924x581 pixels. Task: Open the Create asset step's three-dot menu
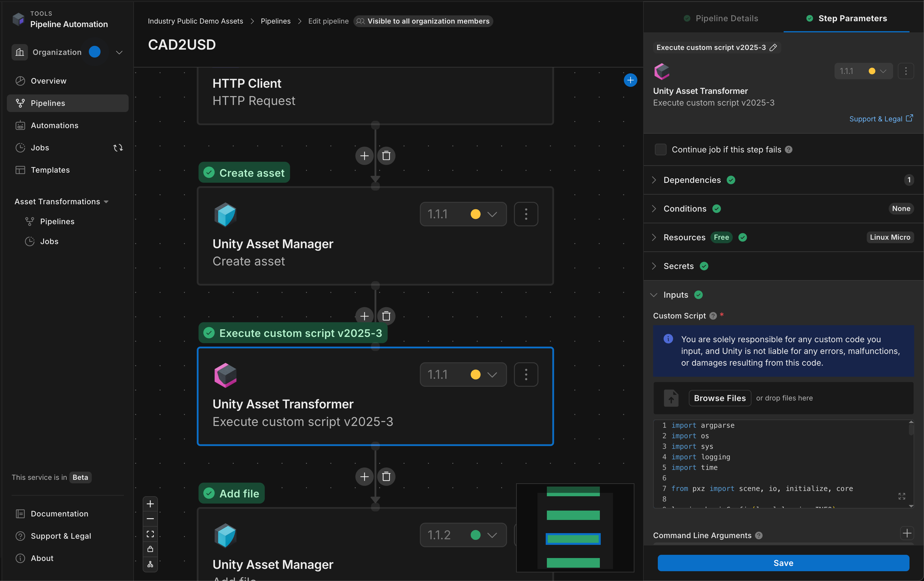[x=526, y=214]
